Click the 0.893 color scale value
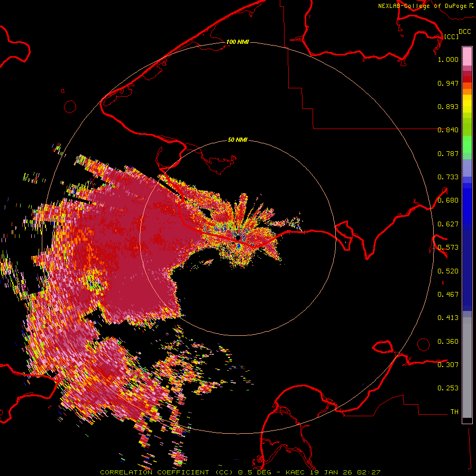 448,106
